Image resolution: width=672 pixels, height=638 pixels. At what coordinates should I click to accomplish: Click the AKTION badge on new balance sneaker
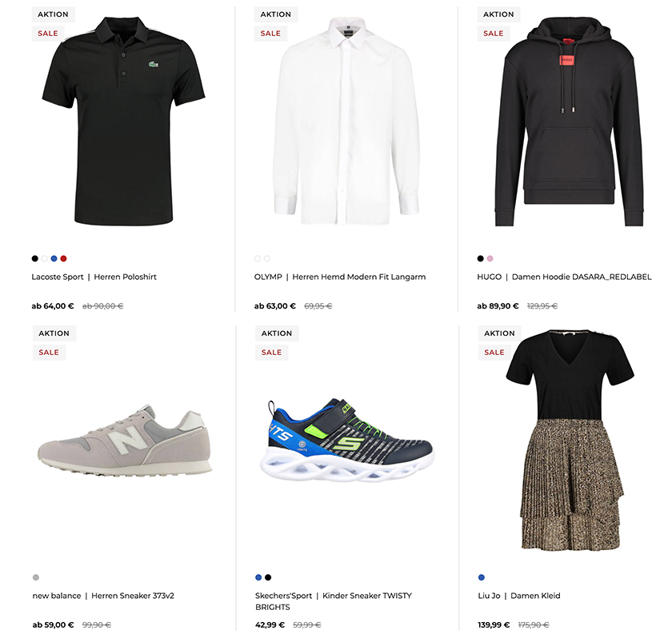(54, 333)
